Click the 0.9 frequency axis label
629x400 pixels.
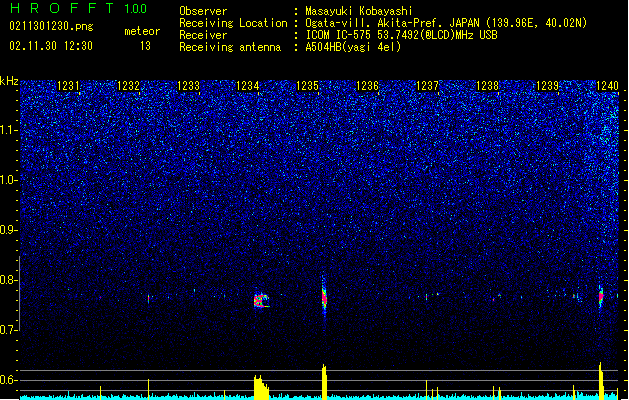tap(9, 230)
